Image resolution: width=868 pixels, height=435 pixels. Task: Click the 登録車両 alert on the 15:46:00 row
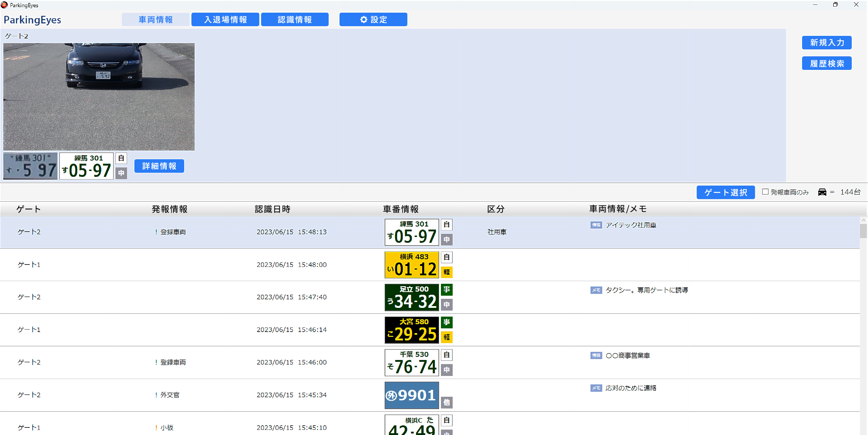[170, 362]
